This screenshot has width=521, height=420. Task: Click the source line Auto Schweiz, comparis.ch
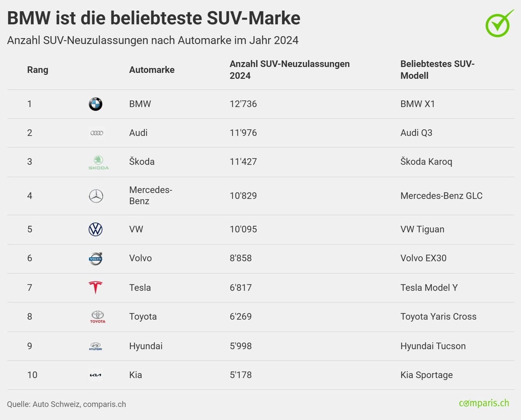point(66,404)
